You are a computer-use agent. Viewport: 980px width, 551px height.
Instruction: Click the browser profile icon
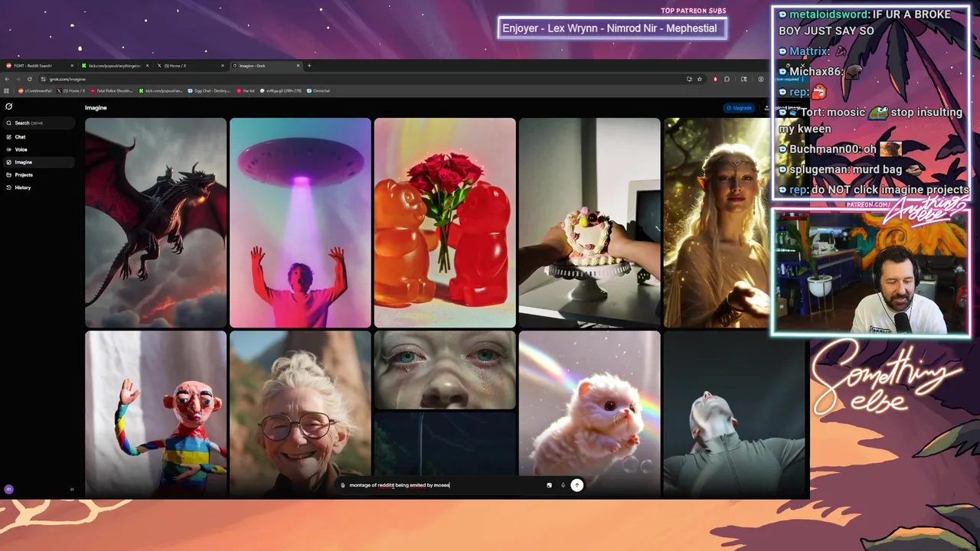pyautogui.click(x=760, y=79)
